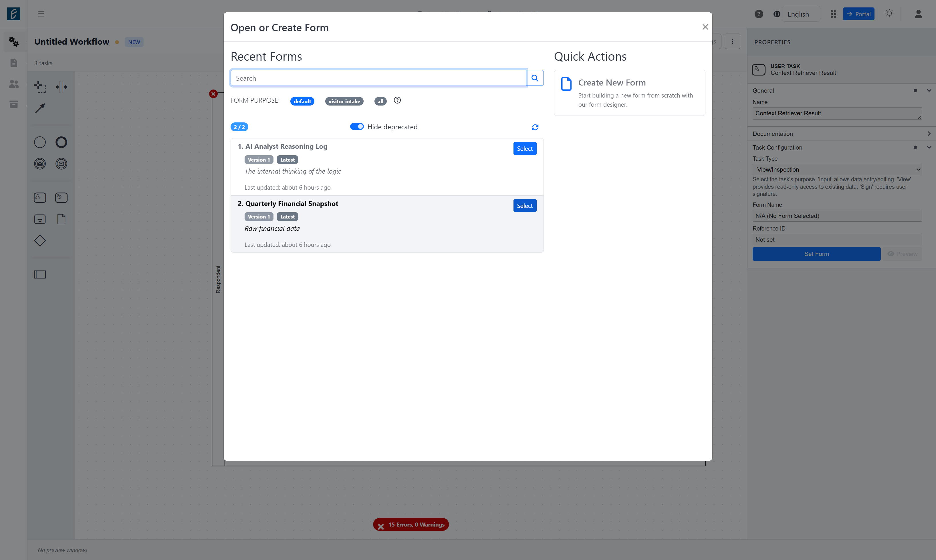Select the Quarterly Financial Snapshot form
Screen dimensions: 936x560
(525, 206)
